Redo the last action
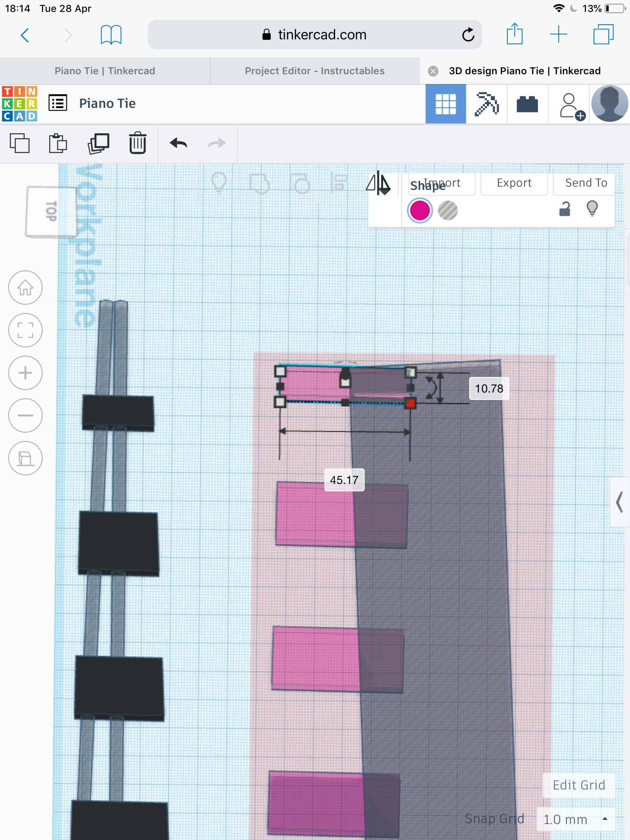630x840 pixels. pos(217,143)
